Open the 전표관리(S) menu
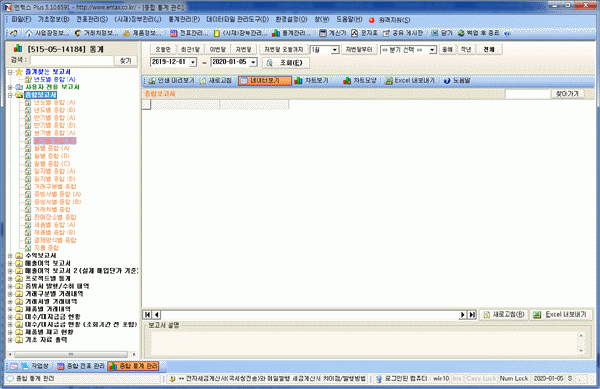 92,19
